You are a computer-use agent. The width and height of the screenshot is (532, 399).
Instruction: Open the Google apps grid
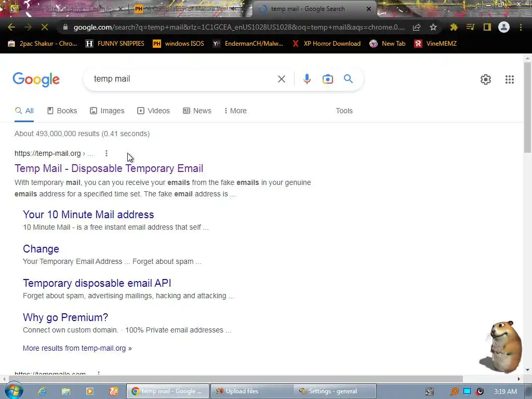(x=509, y=79)
